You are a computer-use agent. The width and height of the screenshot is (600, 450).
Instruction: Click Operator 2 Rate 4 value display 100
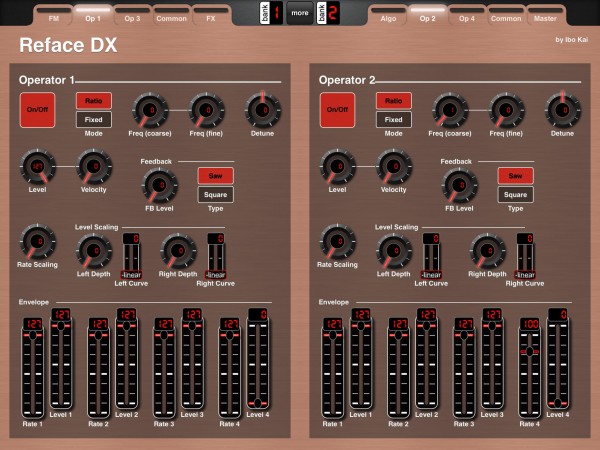tap(530, 324)
